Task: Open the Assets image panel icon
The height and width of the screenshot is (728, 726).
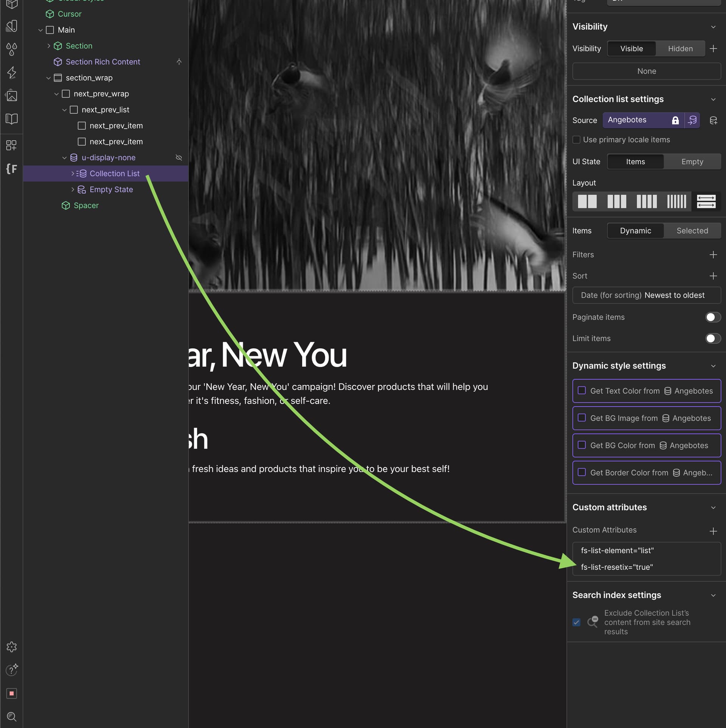Action: tap(12, 96)
